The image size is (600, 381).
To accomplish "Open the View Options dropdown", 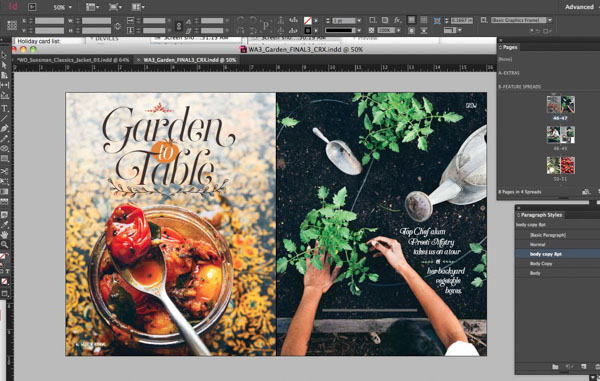I will coord(92,7).
